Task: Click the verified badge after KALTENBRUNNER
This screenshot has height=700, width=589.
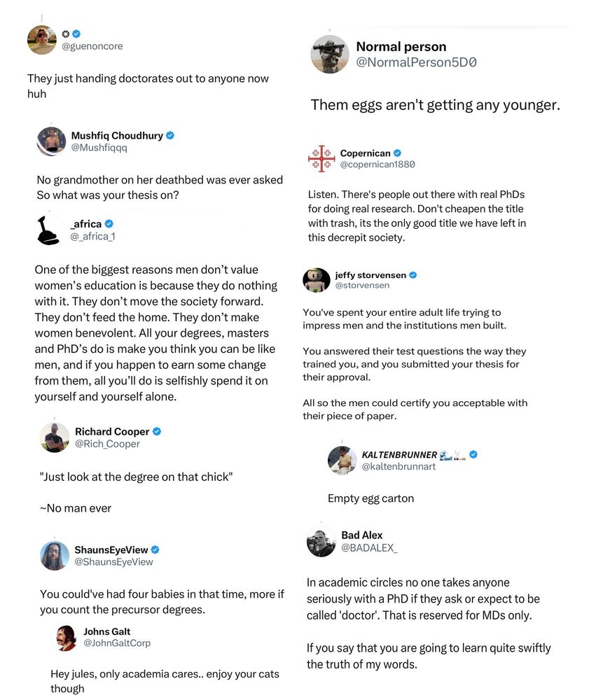Action: [x=473, y=454]
